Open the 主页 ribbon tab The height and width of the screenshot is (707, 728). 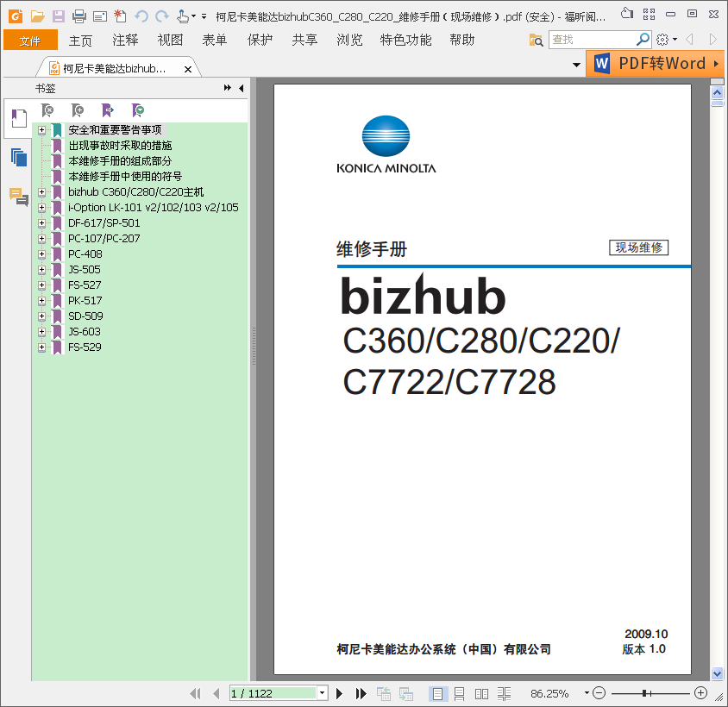point(80,41)
